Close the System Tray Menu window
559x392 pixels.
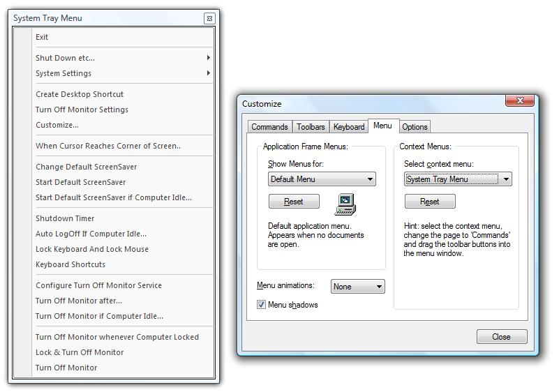pyautogui.click(x=209, y=18)
